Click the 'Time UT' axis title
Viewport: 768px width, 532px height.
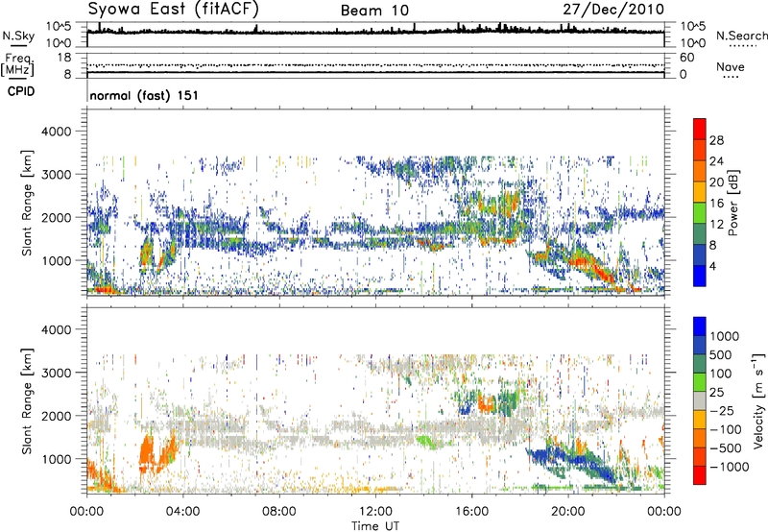coord(375,526)
